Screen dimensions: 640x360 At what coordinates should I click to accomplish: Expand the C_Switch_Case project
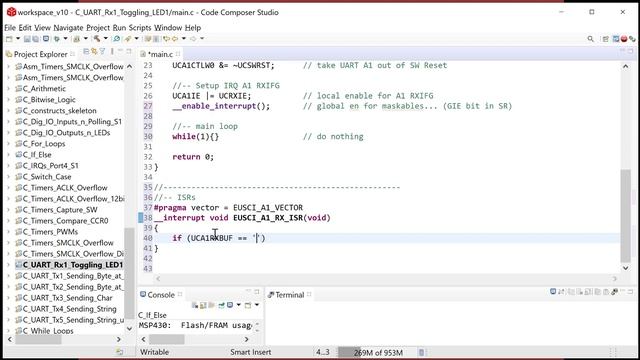click(9, 177)
